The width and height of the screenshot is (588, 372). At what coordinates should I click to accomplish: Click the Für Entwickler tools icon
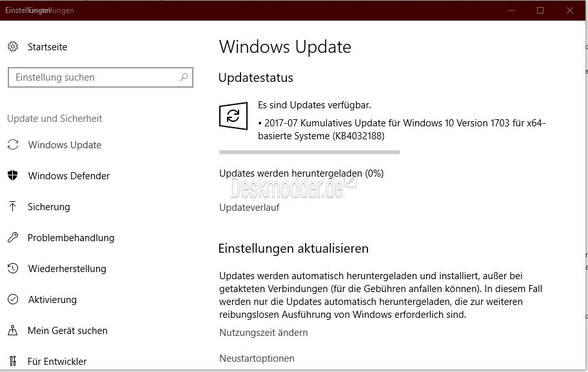[13, 361]
